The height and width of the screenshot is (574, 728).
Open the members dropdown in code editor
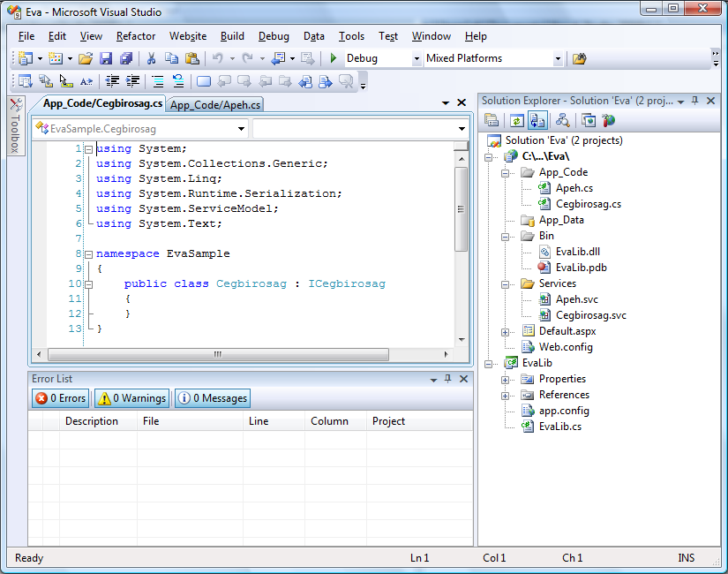pyautogui.click(x=462, y=129)
